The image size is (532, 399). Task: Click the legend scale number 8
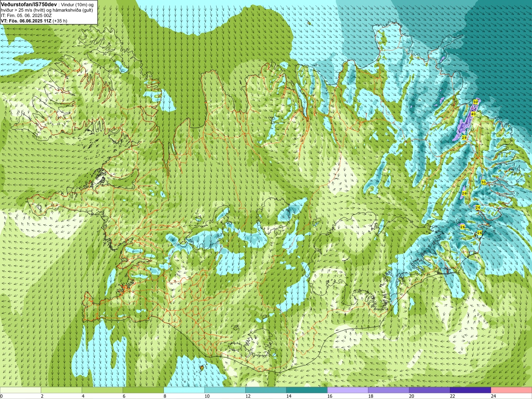[x=165, y=397]
